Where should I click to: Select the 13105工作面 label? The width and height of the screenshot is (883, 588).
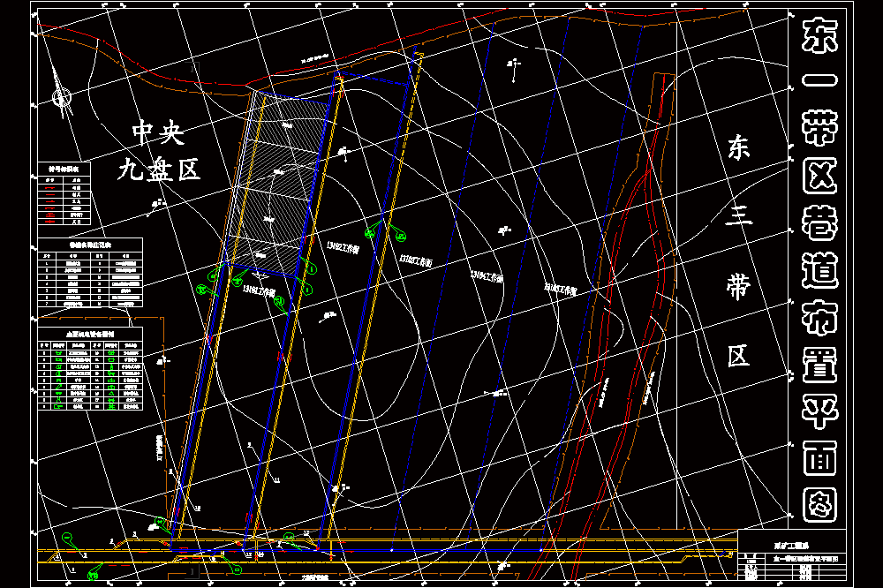click(561, 289)
